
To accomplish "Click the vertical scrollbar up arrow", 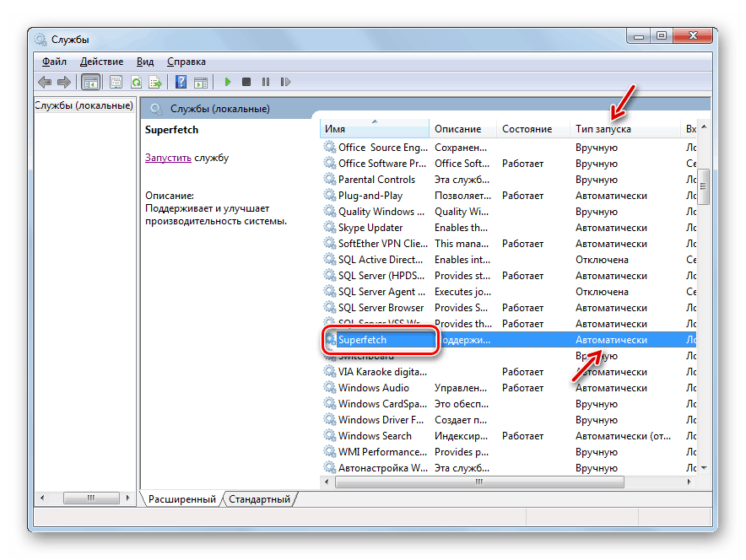I will point(704,127).
